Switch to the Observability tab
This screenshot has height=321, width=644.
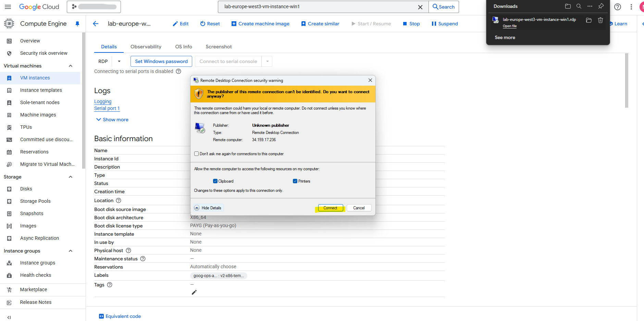click(146, 47)
